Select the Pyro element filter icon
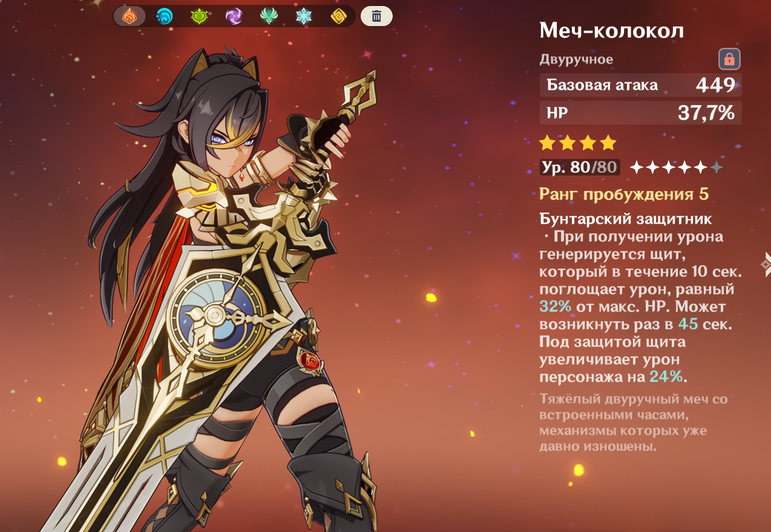The height and width of the screenshot is (532, 771). coord(130,16)
